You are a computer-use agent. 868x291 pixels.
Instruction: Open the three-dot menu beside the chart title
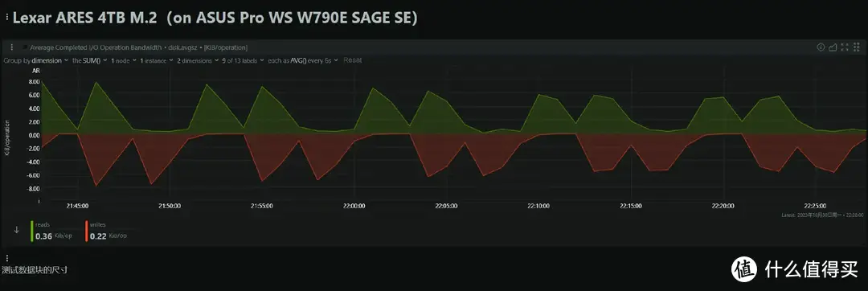pyautogui.click(x=11, y=47)
